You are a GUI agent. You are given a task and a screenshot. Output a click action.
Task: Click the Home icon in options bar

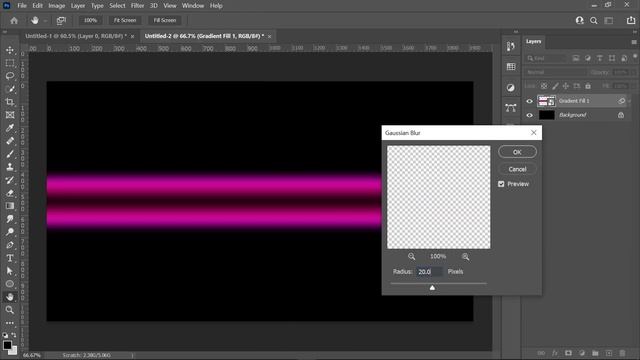[x=14, y=20]
